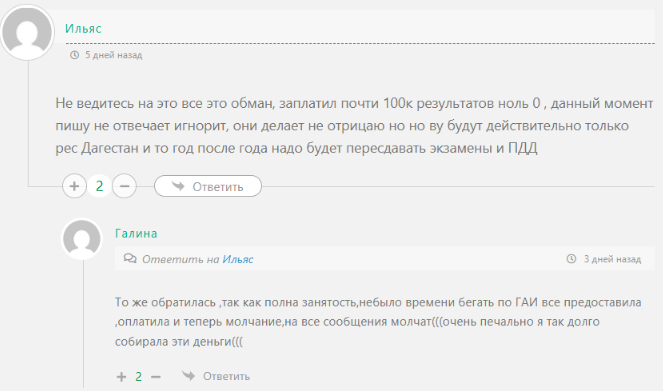Upvote Ильяс's comment with plus button
663x391 pixels.
[74, 186]
